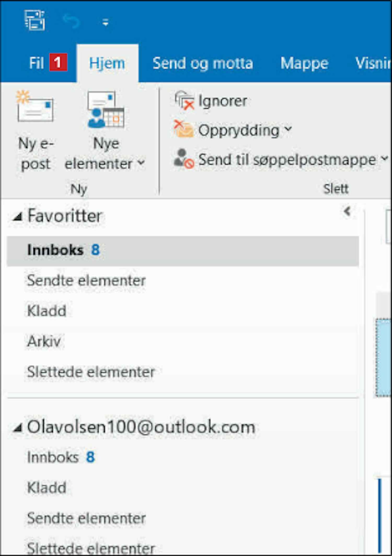Open the Mappe ribbon tab
Viewport: 392px width, 556px height.
304,64
